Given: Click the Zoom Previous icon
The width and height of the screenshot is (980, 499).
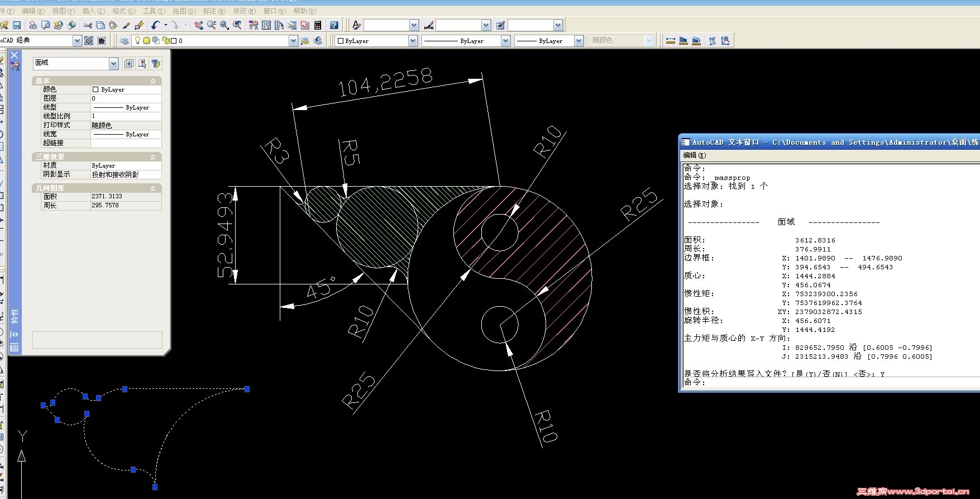Looking at the screenshot, I should click(237, 25).
